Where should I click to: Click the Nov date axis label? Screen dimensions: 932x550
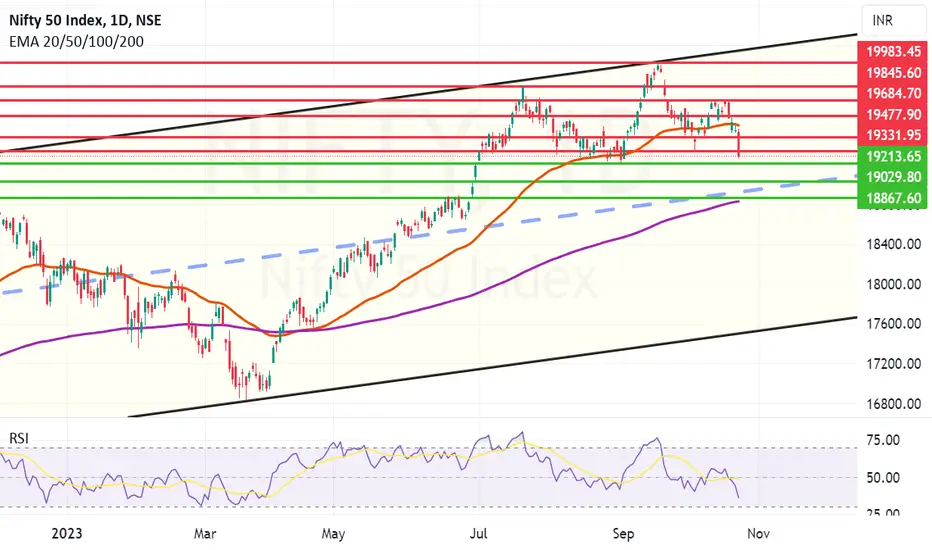(x=758, y=533)
